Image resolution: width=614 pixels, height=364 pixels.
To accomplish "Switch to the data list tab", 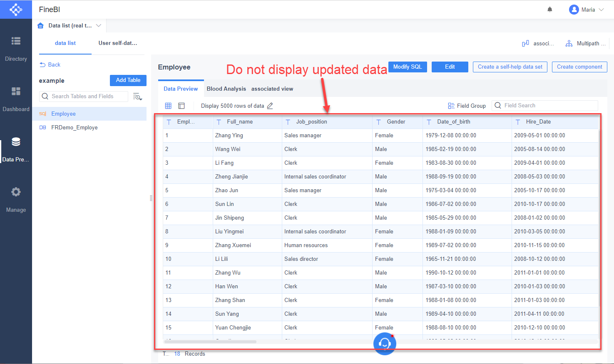I will coord(65,43).
